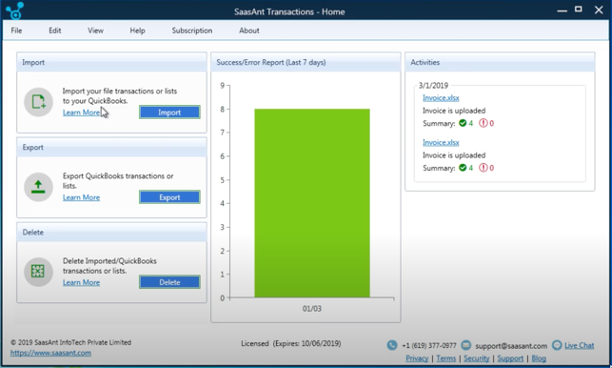612x368 pixels.
Task: Click the Licensed (Expires: 10/06/2019) text
Action: 291,343
